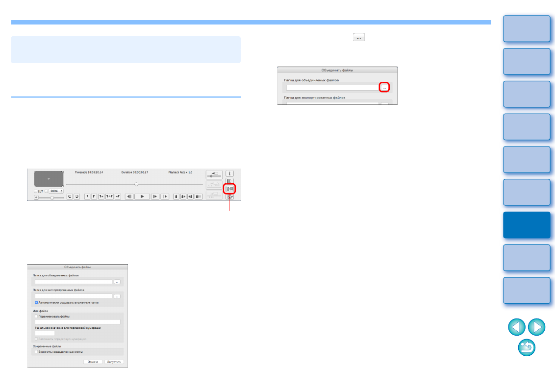The height and width of the screenshot is (392, 555).
Task: Go to previous page arrow
Action: (516, 327)
